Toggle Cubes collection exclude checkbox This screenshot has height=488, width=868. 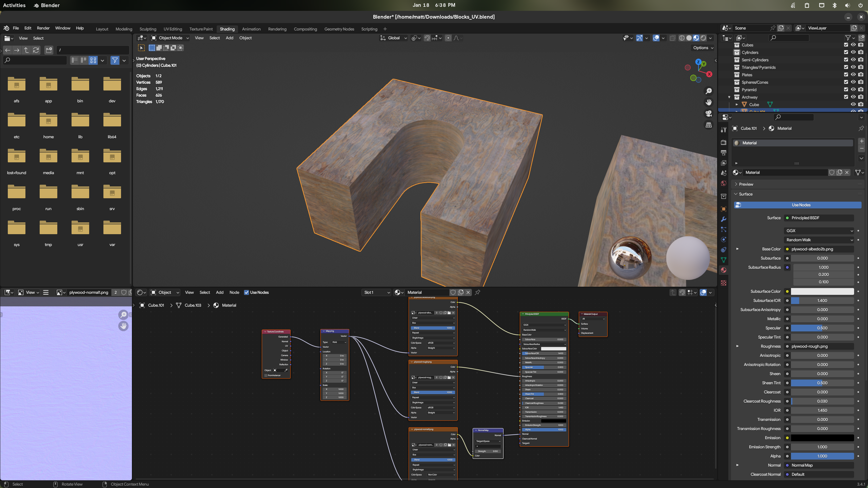click(x=846, y=45)
